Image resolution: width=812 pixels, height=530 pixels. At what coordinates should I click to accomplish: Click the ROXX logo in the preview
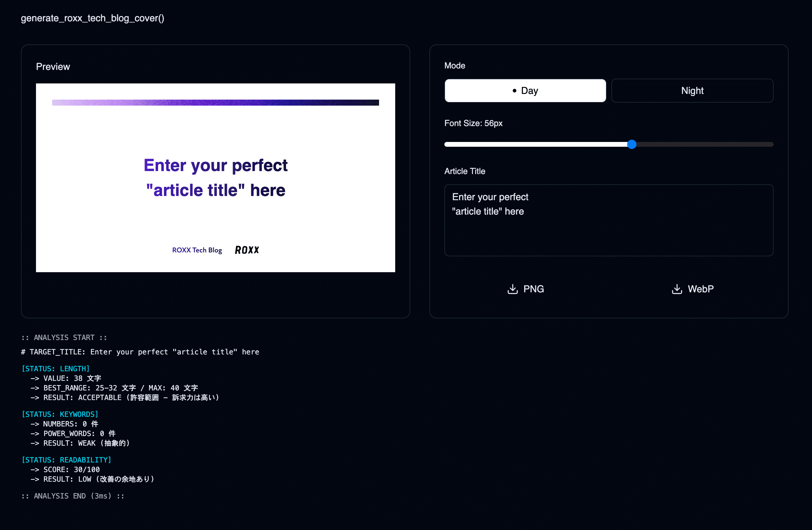click(x=247, y=250)
